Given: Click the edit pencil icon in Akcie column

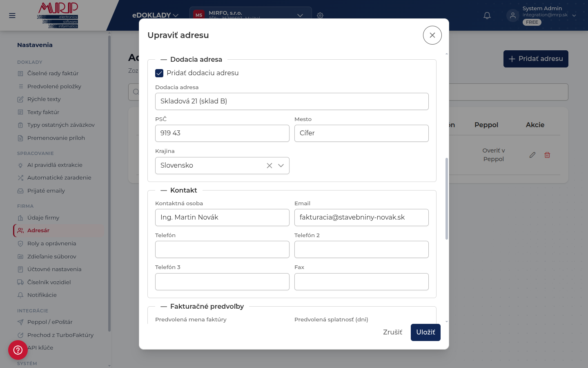Looking at the screenshot, I should pos(532,155).
